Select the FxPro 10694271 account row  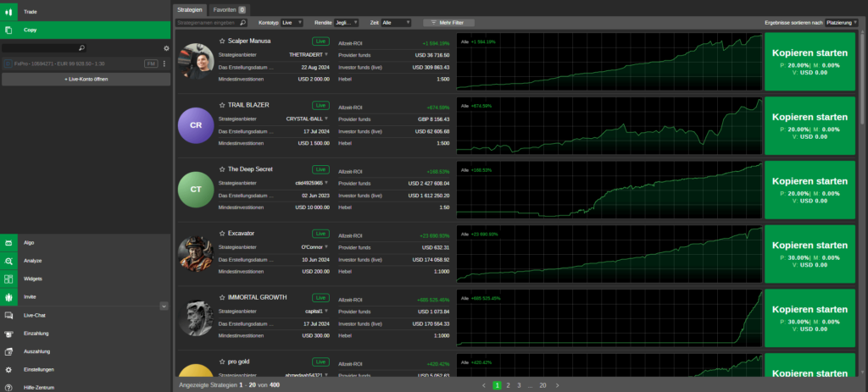86,63
